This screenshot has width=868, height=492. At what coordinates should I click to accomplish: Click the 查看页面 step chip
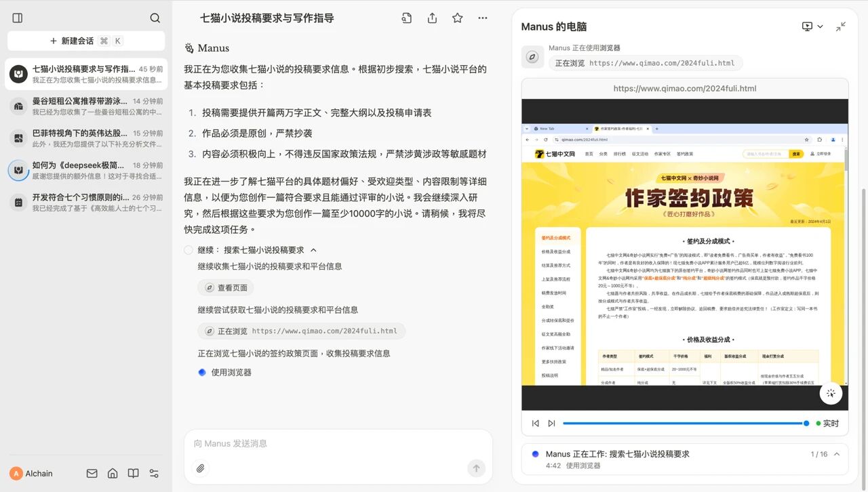pos(226,288)
